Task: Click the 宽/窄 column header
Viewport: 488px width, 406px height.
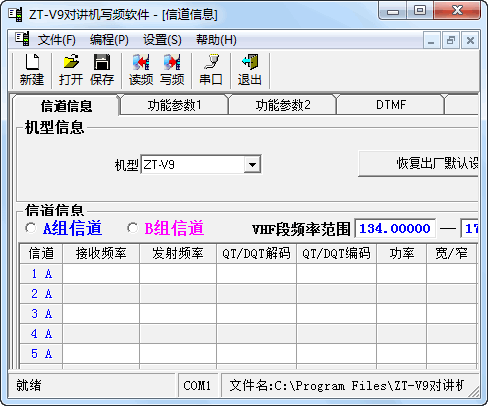Action: (452, 253)
